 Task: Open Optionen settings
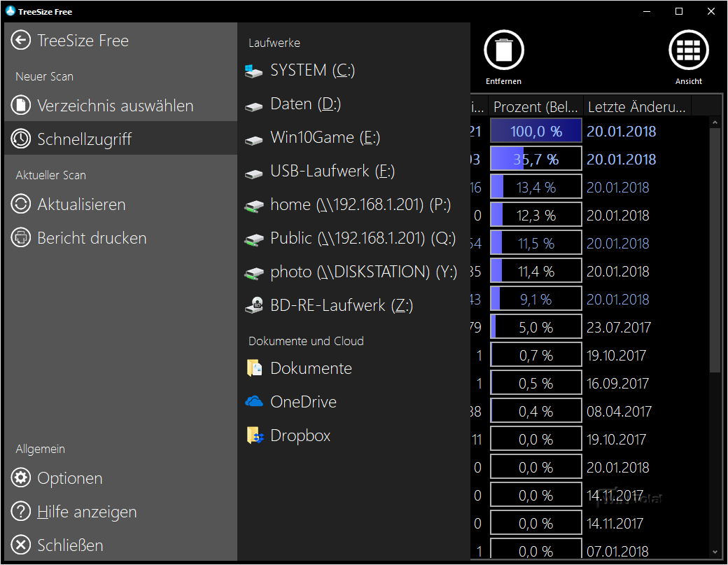pyautogui.click(x=120, y=478)
